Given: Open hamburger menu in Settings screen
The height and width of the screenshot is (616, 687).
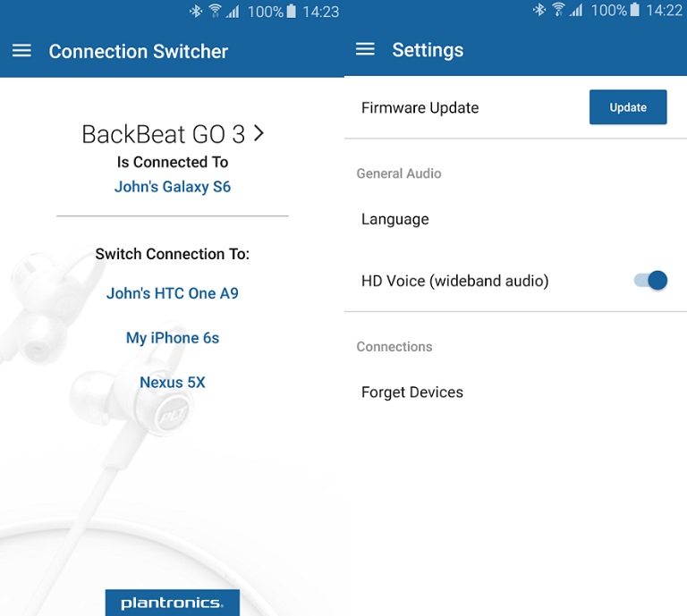Looking at the screenshot, I should point(365,49).
